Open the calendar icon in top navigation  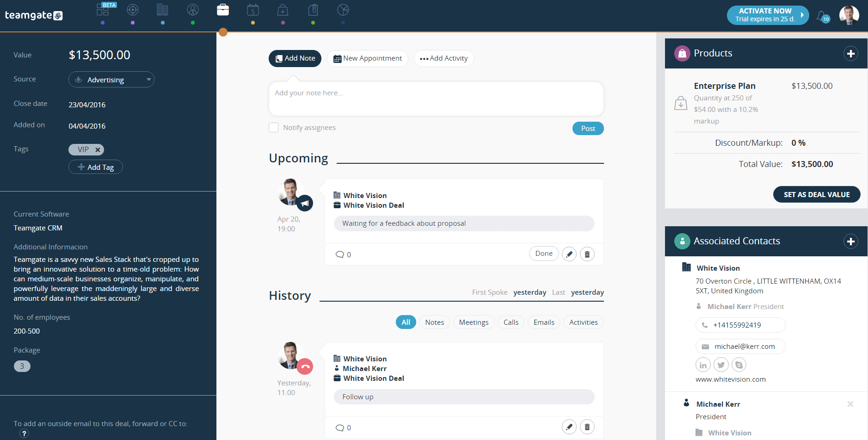coord(253,10)
